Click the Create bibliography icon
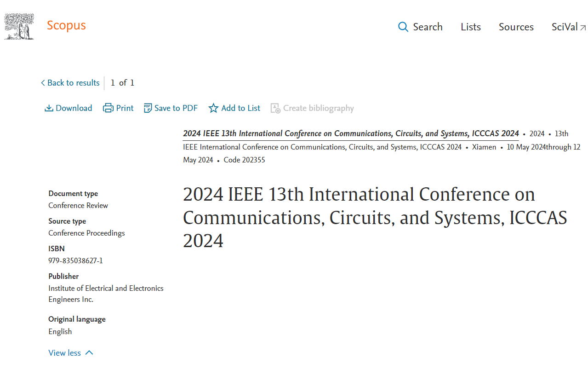 (275, 108)
